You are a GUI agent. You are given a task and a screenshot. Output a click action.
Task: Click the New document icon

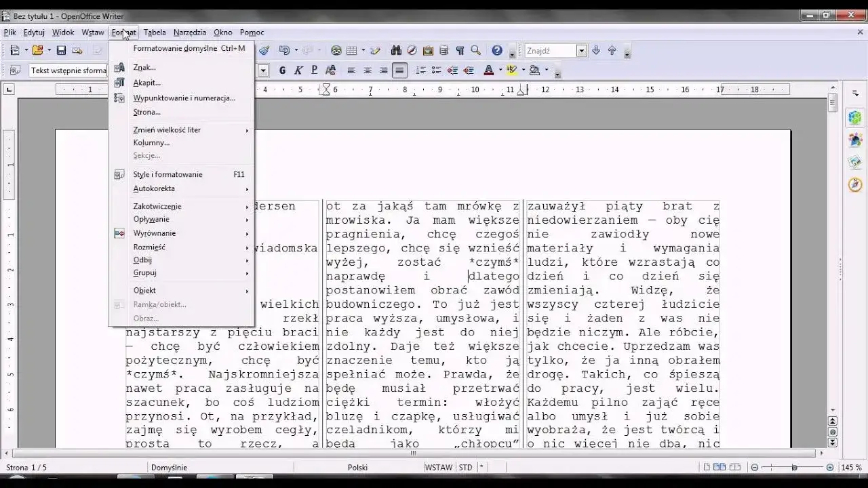coord(15,50)
